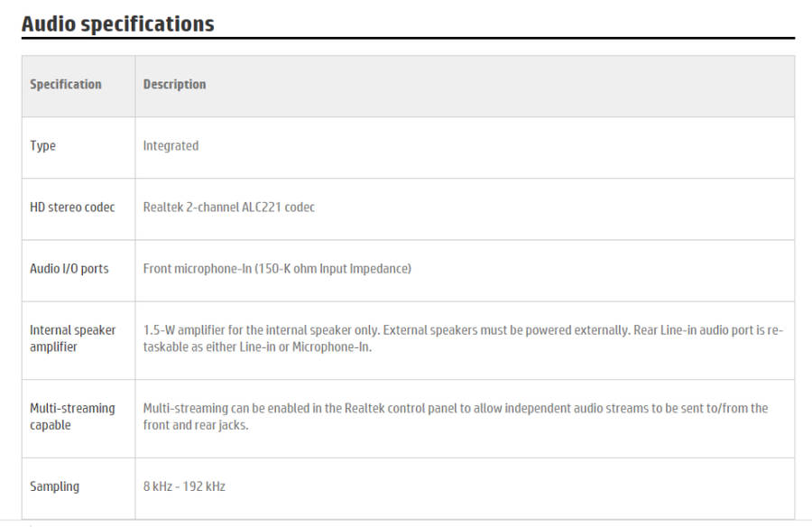Select the Internal speaker amplifier row label
The height and width of the screenshot is (527, 812).
[72, 338]
